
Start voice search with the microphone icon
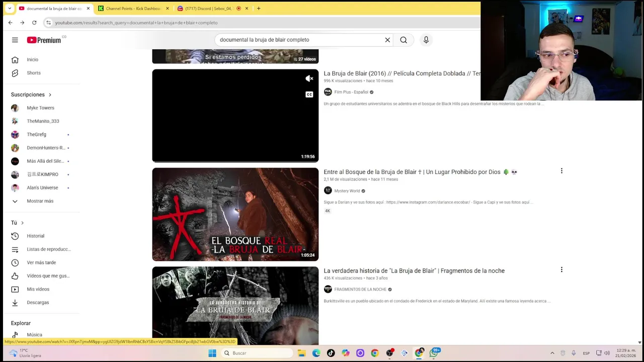point(426,40)
